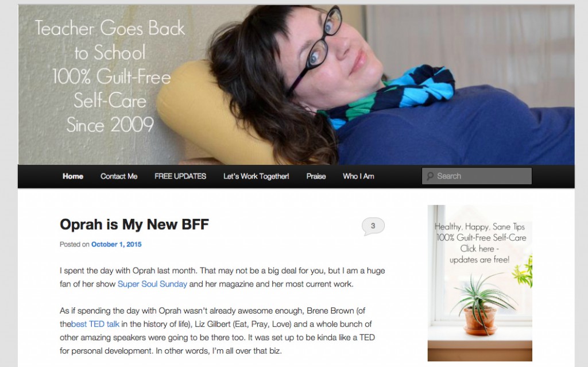588x367 pixels.
Task: Open the comment count bubble showing 3
Action: [373, 226]
